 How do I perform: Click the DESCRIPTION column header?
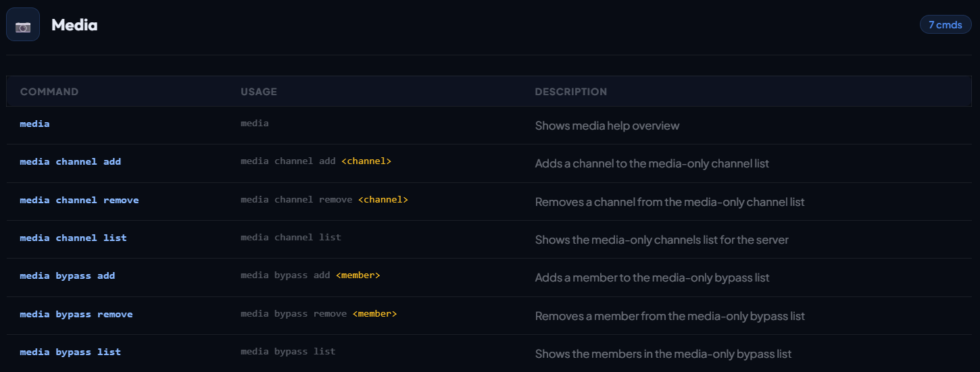coord(570,92)
